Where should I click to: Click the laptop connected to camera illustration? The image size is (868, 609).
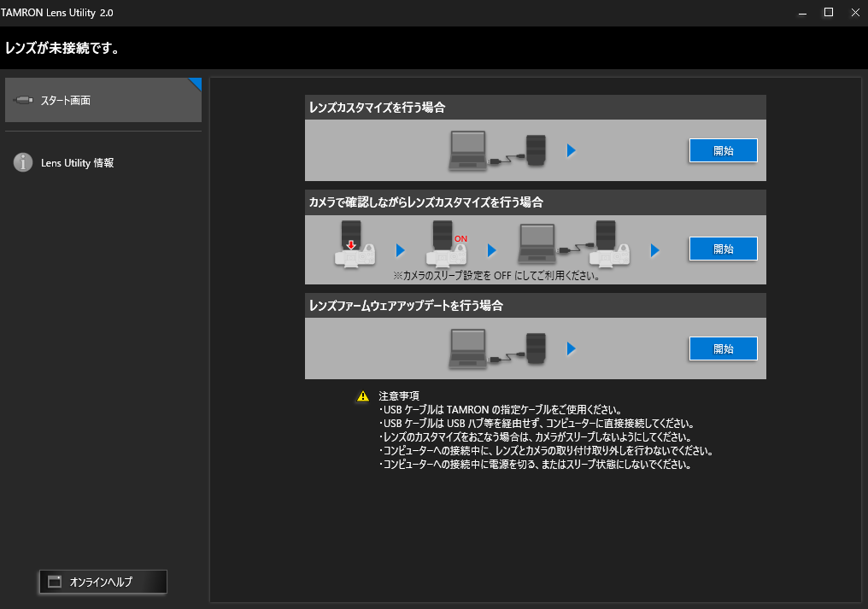pyautogui.click(x=574, y=244)
